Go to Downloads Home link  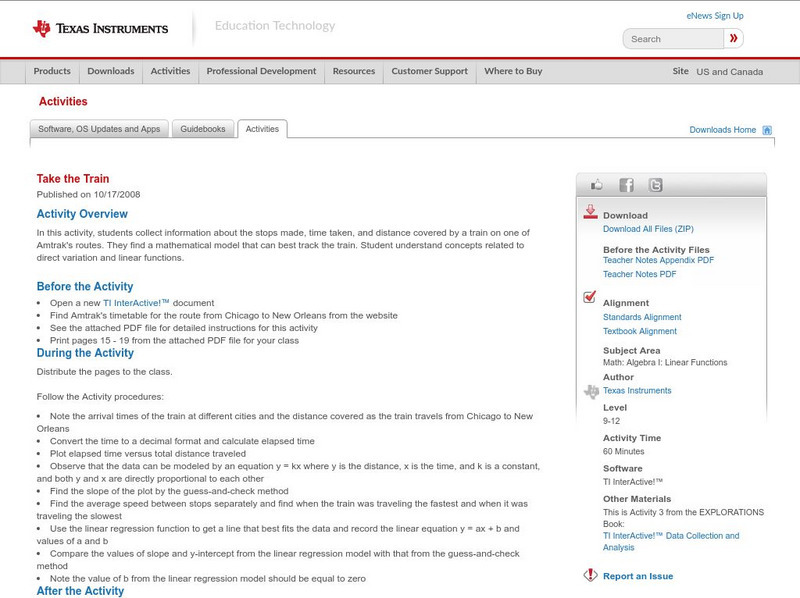722,130
